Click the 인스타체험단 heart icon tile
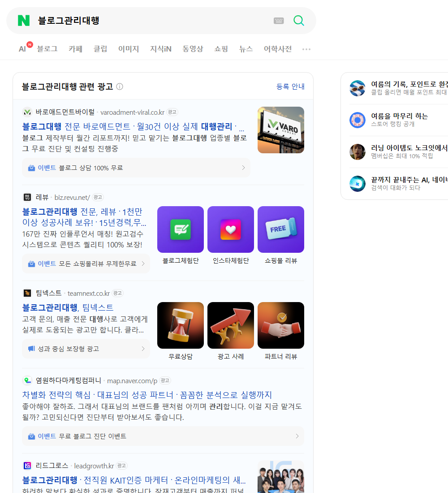Image resolution: width=448 pixels, height=493 pixels. tap(231, 229)
